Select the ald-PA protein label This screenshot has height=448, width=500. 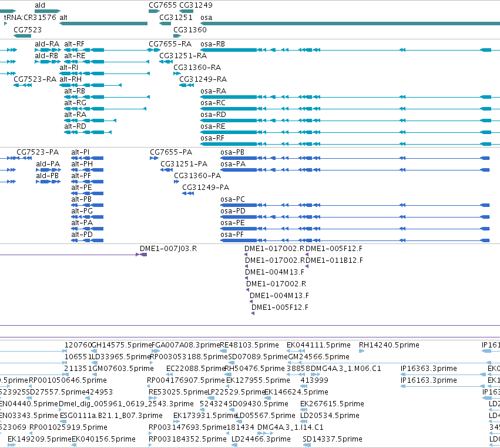tap(48, 163)
